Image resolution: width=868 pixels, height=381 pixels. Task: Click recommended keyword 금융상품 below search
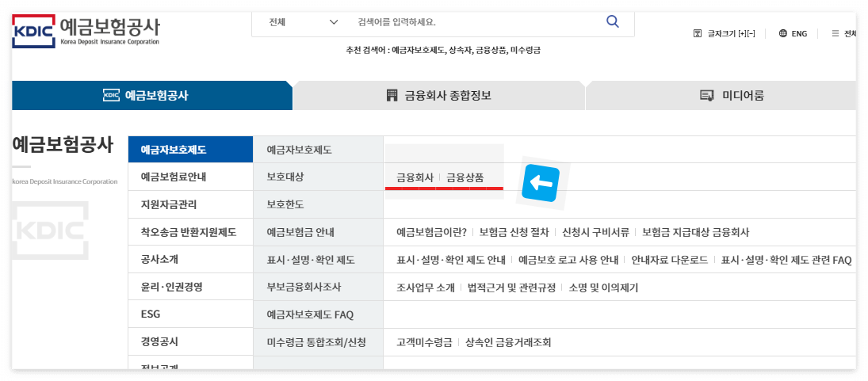coord(491,51)
